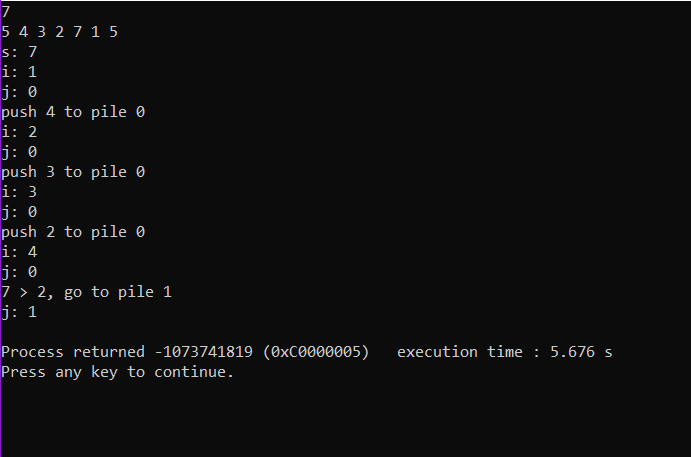
Task: Click the "Press any key to continue." prompt
Action: tap(117, 372)
